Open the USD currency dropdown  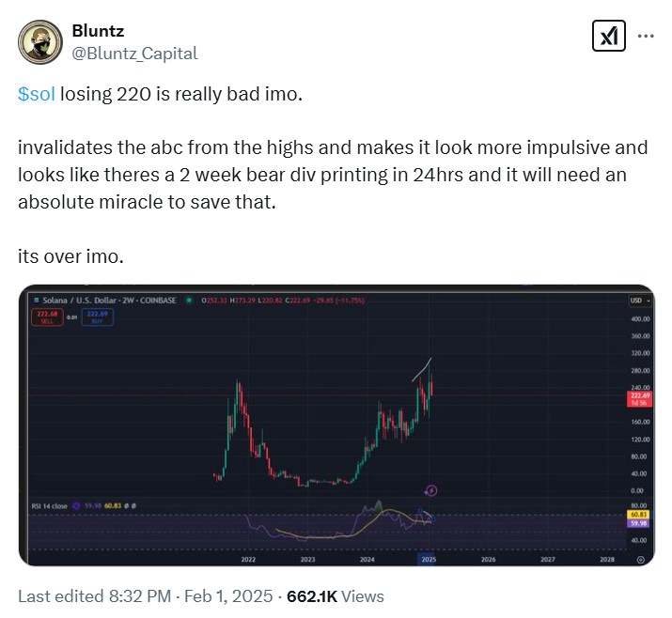pos(640,301)
